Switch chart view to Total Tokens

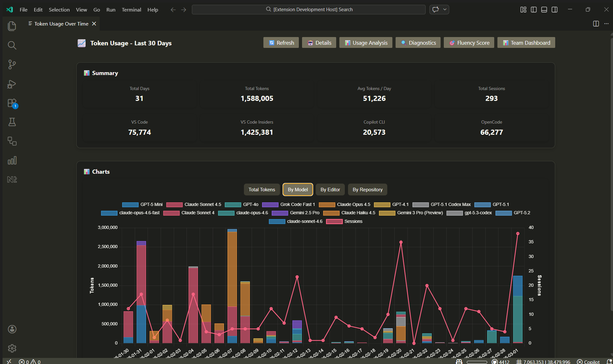point(261,189)
